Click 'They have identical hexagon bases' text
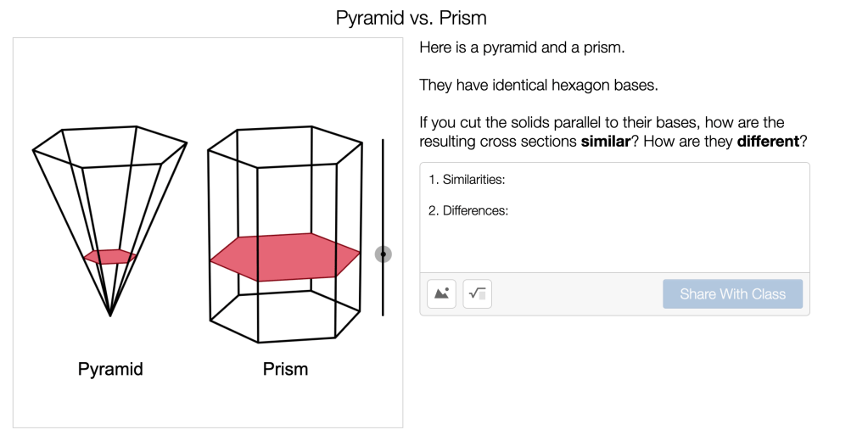This screenshot has width=868, height=441. (x=538, y=85)
